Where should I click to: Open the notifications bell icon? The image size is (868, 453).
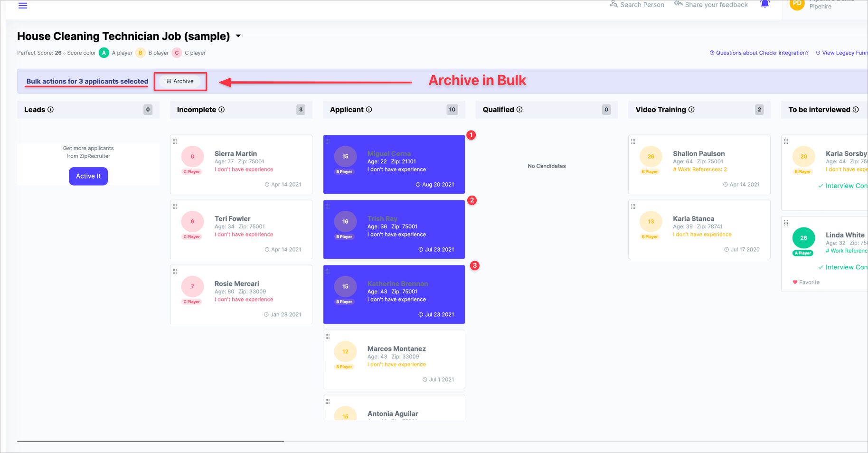coord(764,4)
